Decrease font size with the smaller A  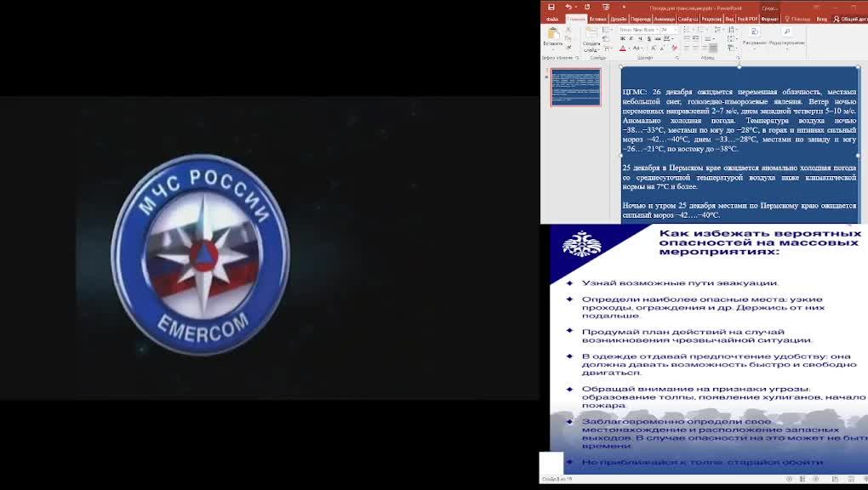pos(662,48)
